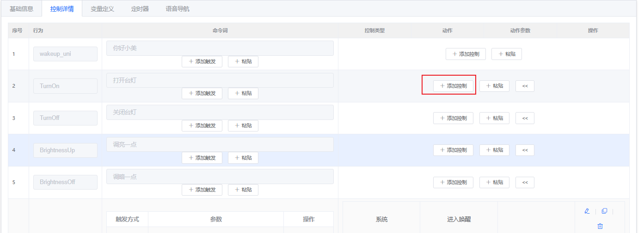Collapse TurnOn row with << button
This screenshot has width=644, height=233.
click(x=525, y=86)
